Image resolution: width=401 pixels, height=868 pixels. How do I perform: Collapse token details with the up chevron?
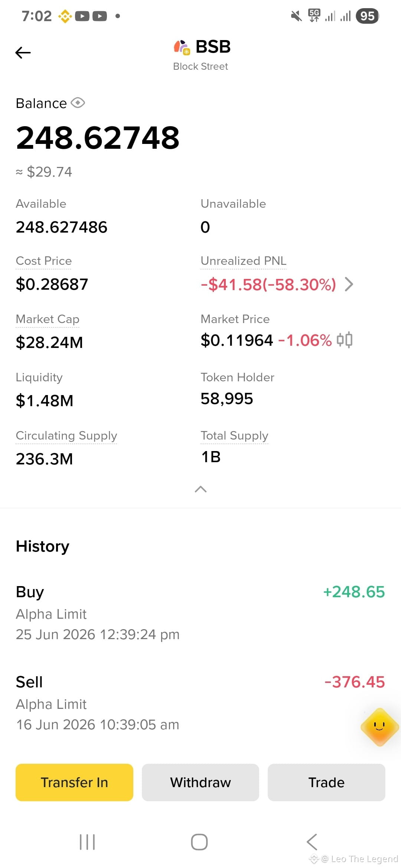point(200,489)
